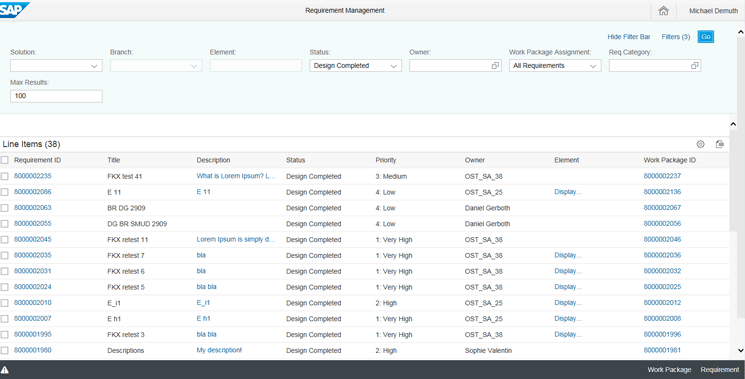The image size is (745, 379).
Task: Open the Status dropdown showing Design Completed
Action: pos(355,66)
